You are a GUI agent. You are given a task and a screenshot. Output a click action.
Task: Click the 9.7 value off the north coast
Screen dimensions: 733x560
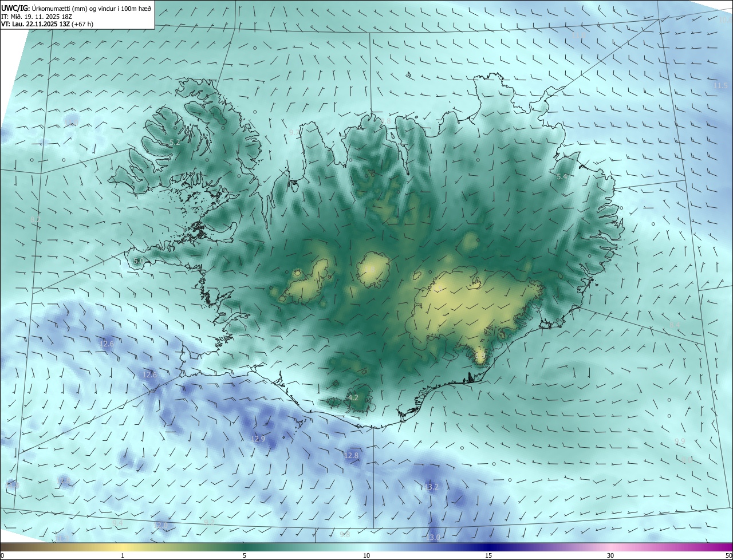tap(294, 132)
